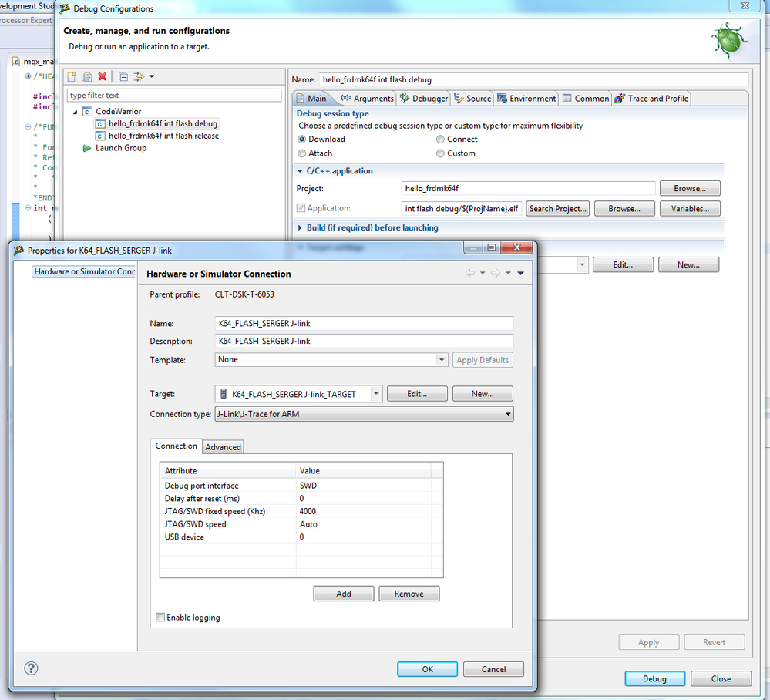The width and height of the screenshot is (770, 700).
Task: Click the Common tab icon
Action: (x=567, y=98)
